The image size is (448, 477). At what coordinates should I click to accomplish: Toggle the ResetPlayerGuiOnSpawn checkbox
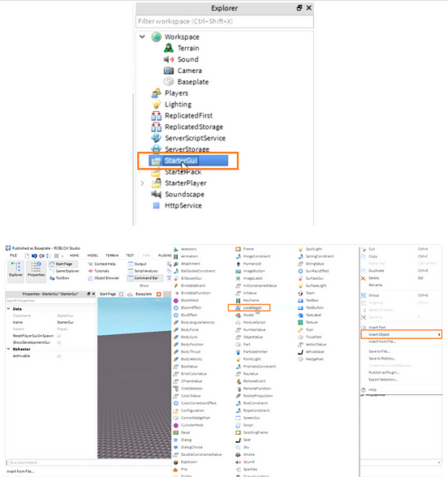pyautogui.click(x=59, y=336)
